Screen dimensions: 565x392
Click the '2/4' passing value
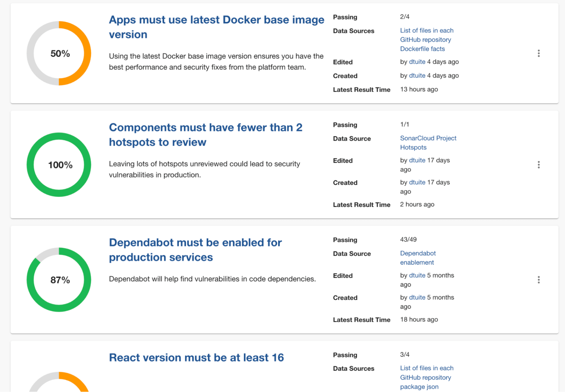[x=405, y=17]
